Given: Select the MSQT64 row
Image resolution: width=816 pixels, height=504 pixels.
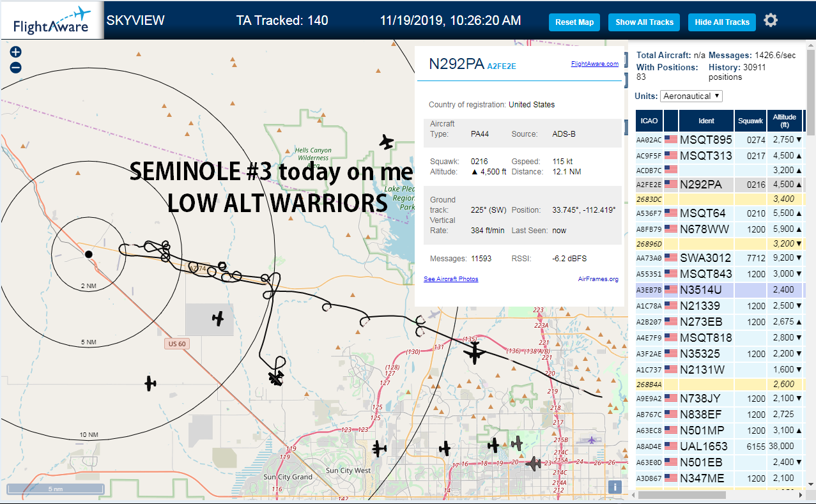Looking at the screenshot, I should (x=720, y=213).
